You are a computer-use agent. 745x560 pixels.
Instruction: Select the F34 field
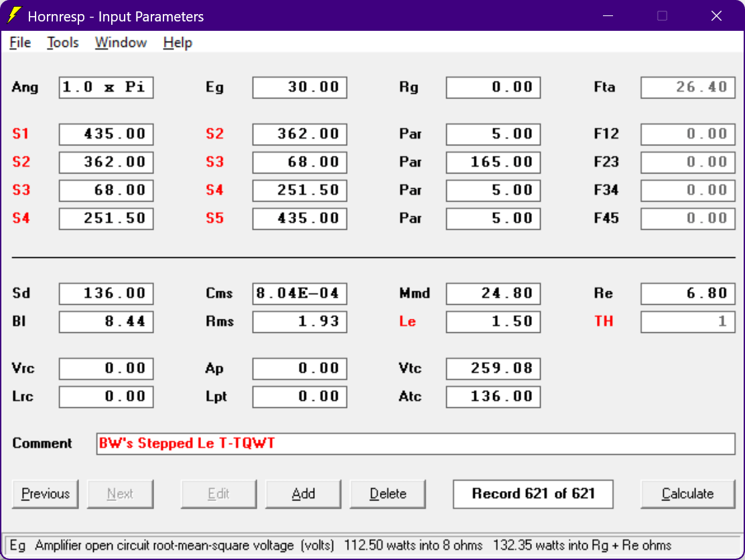688,190
